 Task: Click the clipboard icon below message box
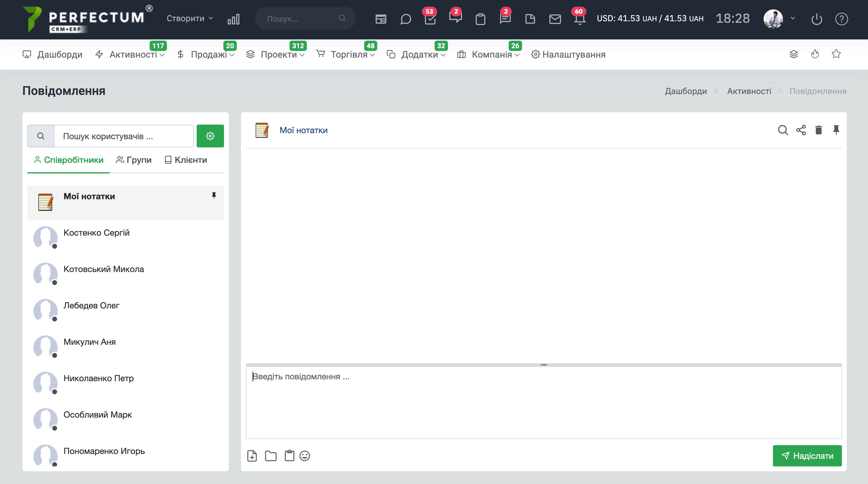[290, 456]
